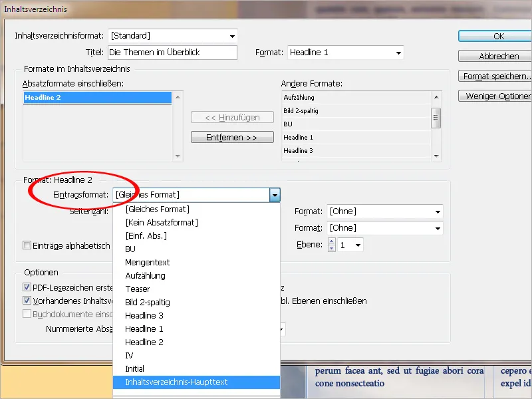Image resolution: width=532 pixels, height=399 pixels.
Task: Toggle Vorhandenes Inhaltsverzeichnis checkbox
Action: (27, 301)
